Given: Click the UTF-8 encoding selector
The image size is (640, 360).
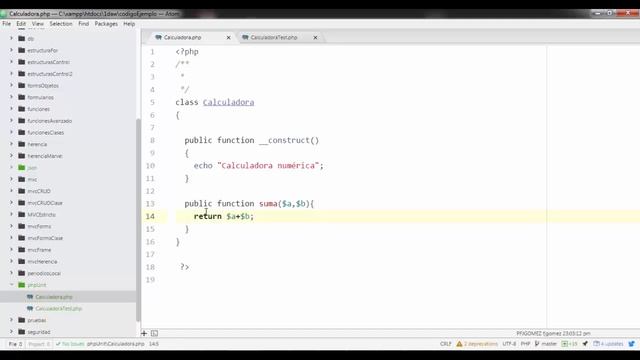Looking at the screenshot, I should 509,344.
